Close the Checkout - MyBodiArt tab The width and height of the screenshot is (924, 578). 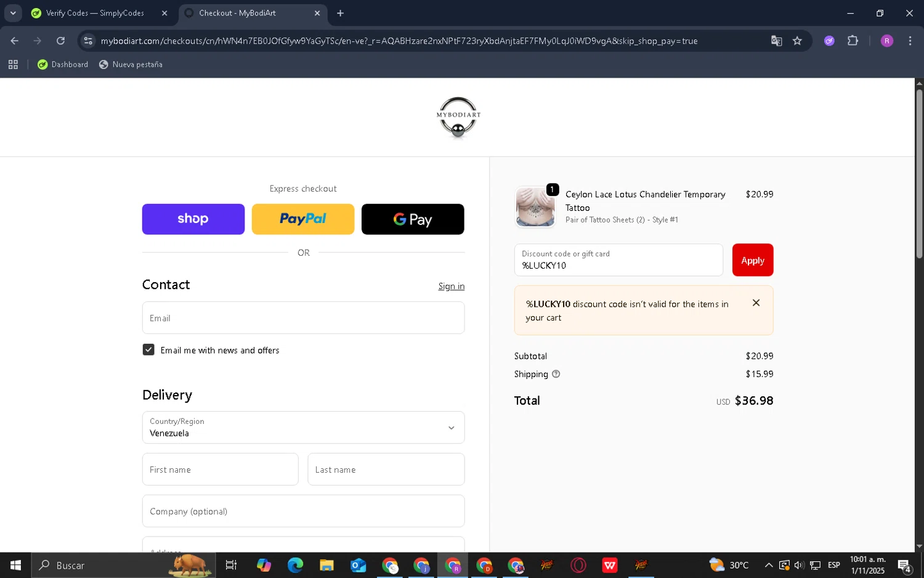[317, 13]
